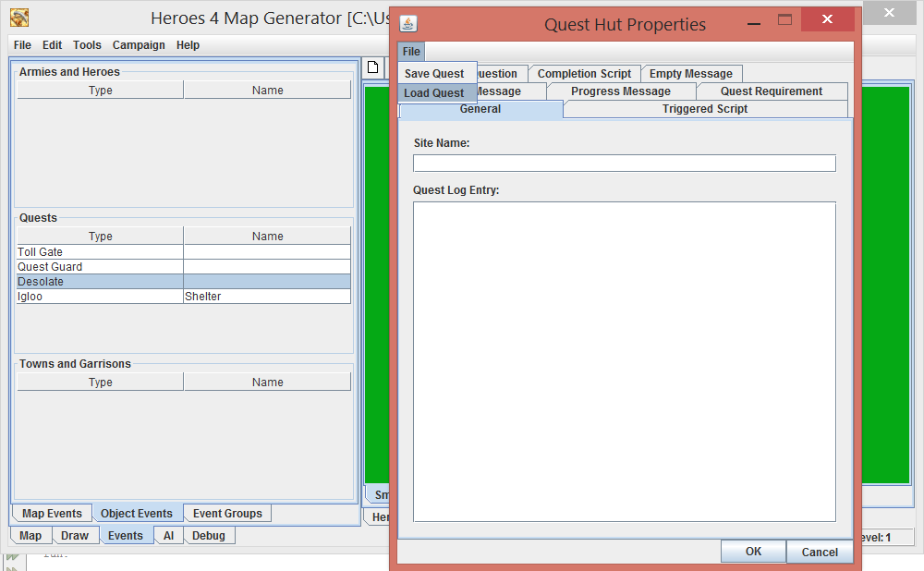924x571 pixels.
Task: Switch to the Quest Requirement tab
Action: 772,91
